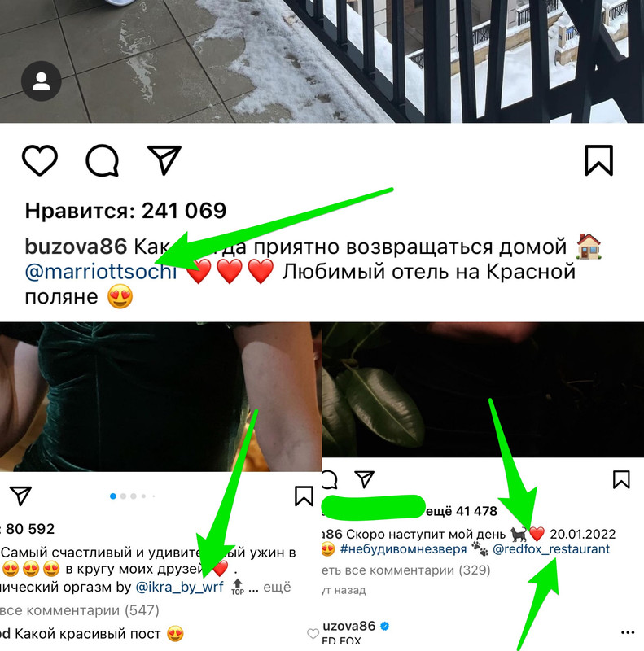Save top post with bookmark icon
The height and width of the screenshot is (651, 644).
(598, 160)
